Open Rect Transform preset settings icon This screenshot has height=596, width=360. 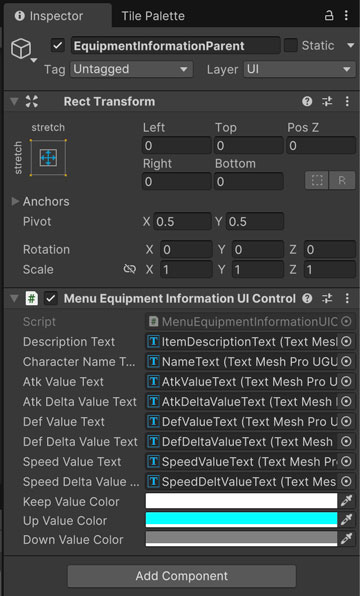click(x=327, y=101)
